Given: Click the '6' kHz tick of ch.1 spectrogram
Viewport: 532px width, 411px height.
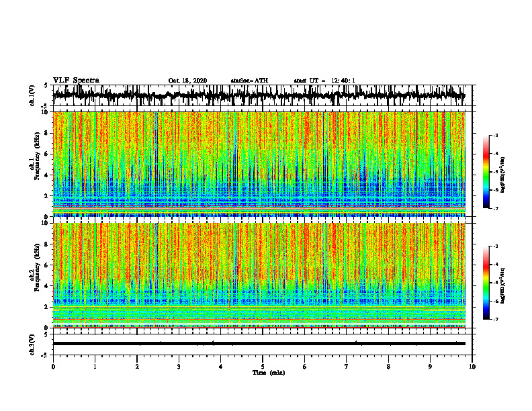Looking at the screenshot, I should 47,154.
